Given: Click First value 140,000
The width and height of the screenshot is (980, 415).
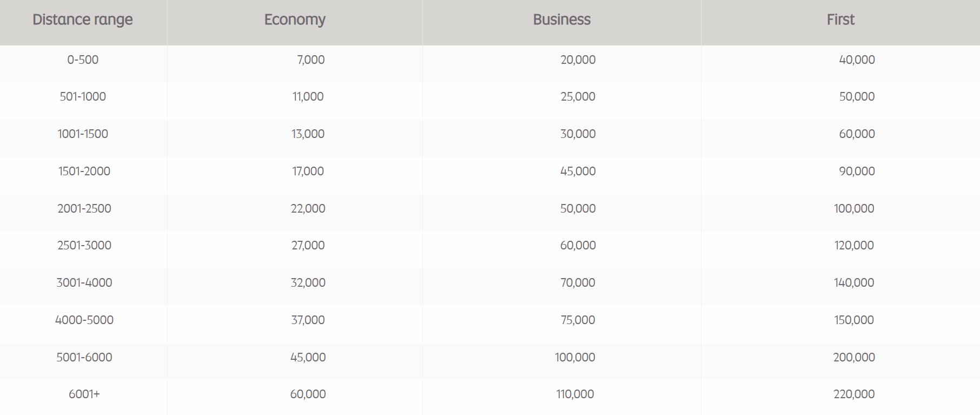Looking at the screenshot, I should tap(854, 282).
